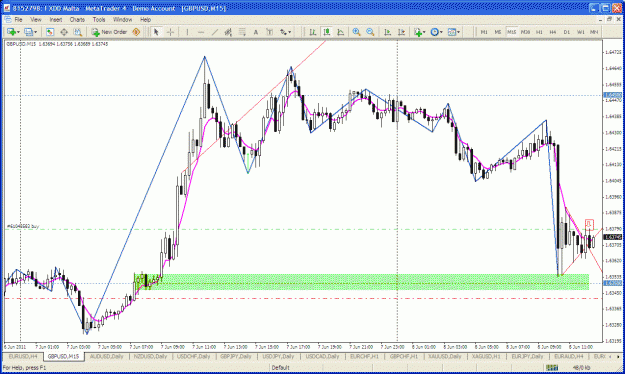Image resolution: width=625 pixels, height=374 pixels.
Task: Select the Crosshair tool
Action: tap(170, 32)
